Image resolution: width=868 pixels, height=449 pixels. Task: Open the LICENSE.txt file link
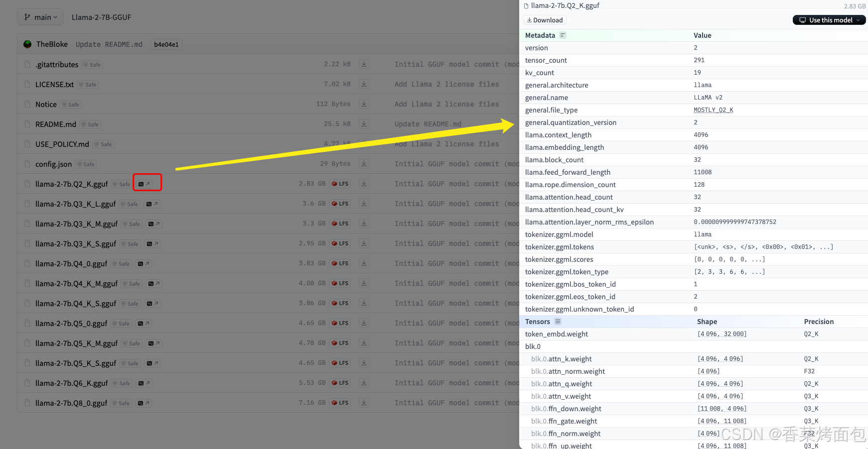pyautogui.click(x=54, y=85)
